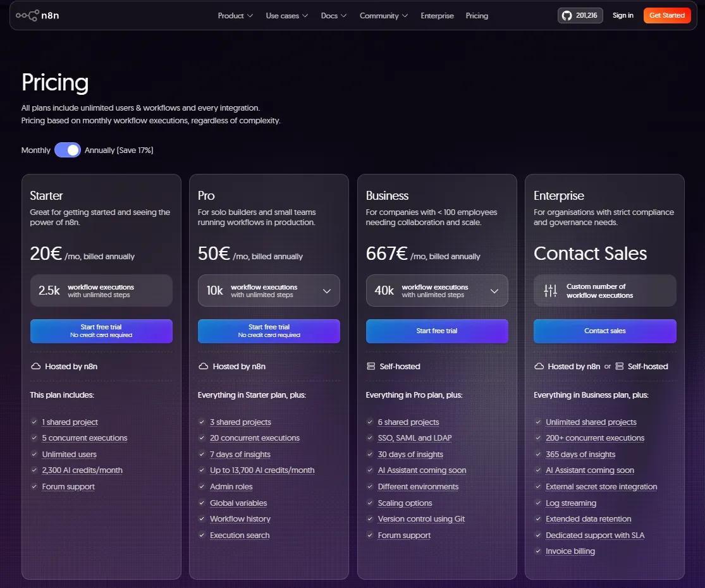Viewport: 705px width, 588px height.
Task: Click Starter 2.5k workflow executions box
Action: (x=101, y=291)
